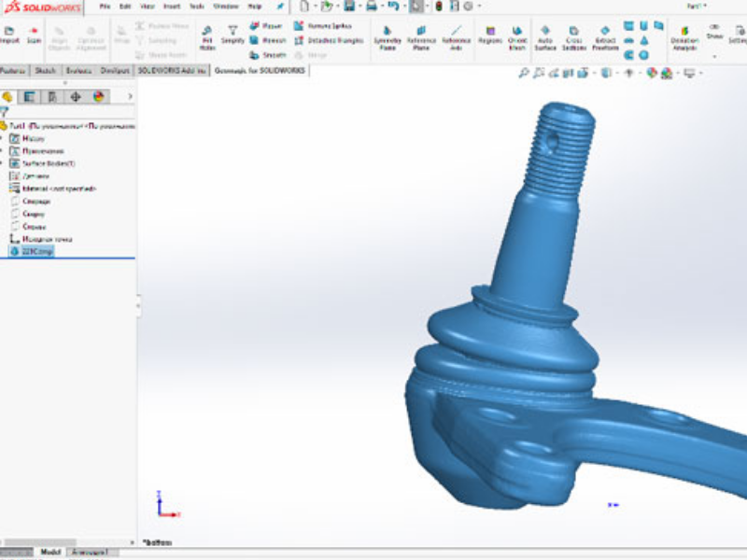Viewport: 747px width, 560px height.
Task: Select the Fill Holes tool
Action: [x=206, y=35]
